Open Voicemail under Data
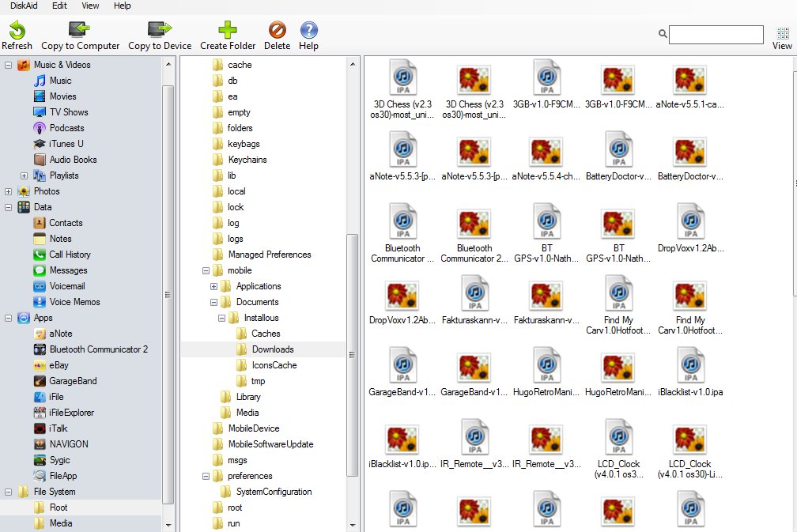 point(67,285)
